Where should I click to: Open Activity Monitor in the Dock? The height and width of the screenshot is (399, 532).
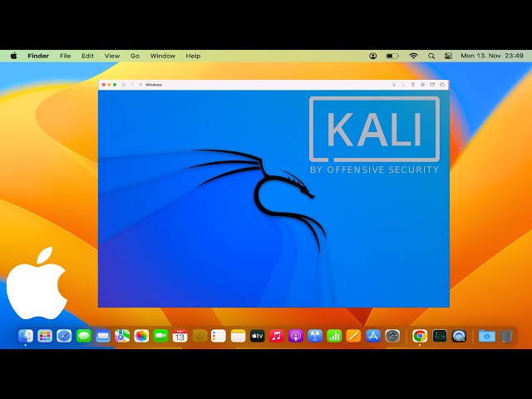click(440, 336)
